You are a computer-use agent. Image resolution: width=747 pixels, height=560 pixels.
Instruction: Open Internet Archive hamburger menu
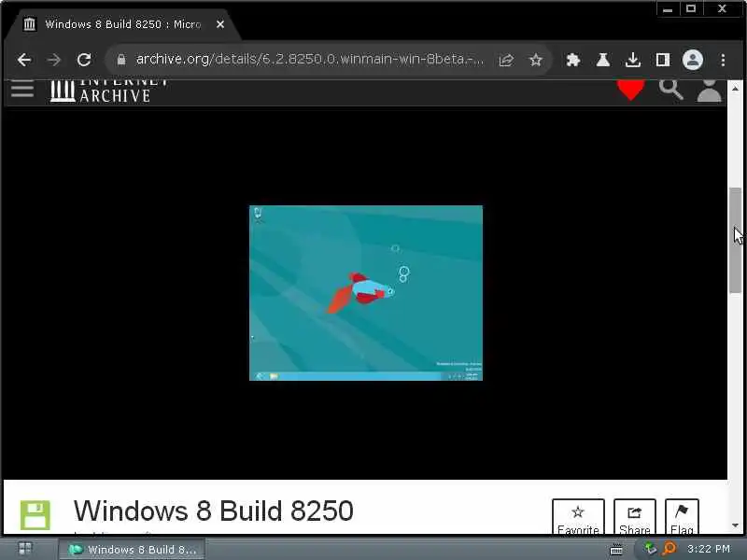tap(22, 89)
